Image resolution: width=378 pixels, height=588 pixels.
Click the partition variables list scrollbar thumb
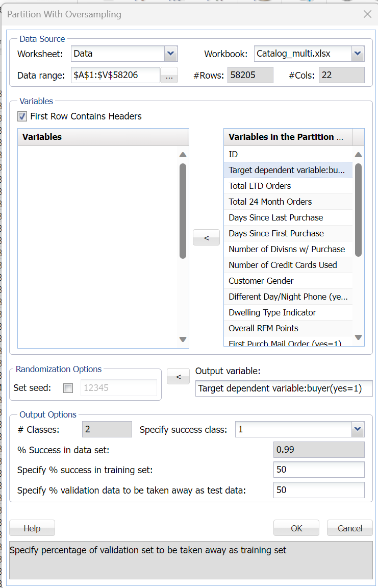click(358, 209)
